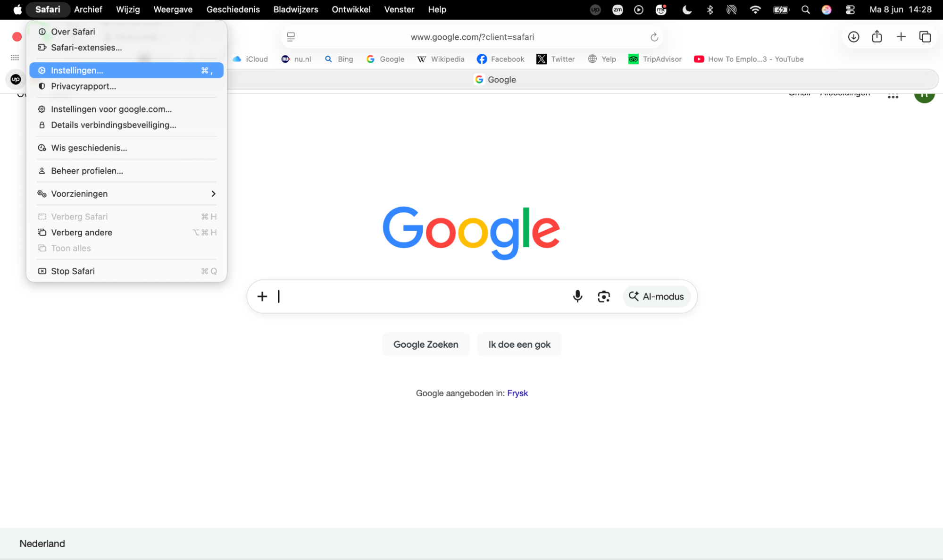Open Privacyrapport... menu item

tap(126, 86)
